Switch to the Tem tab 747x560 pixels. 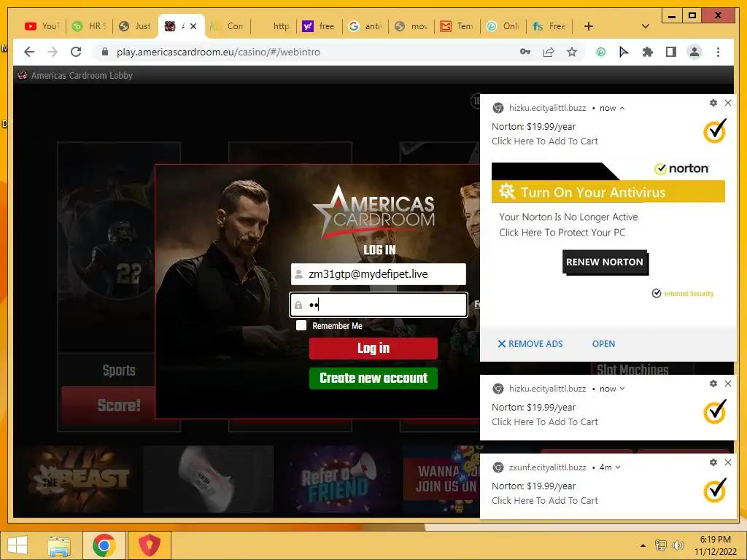pyautogui.click(x=457, y=26)
